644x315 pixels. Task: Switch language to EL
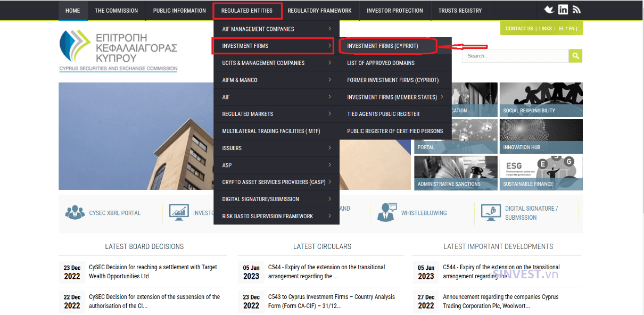click(x=562, y=29)
